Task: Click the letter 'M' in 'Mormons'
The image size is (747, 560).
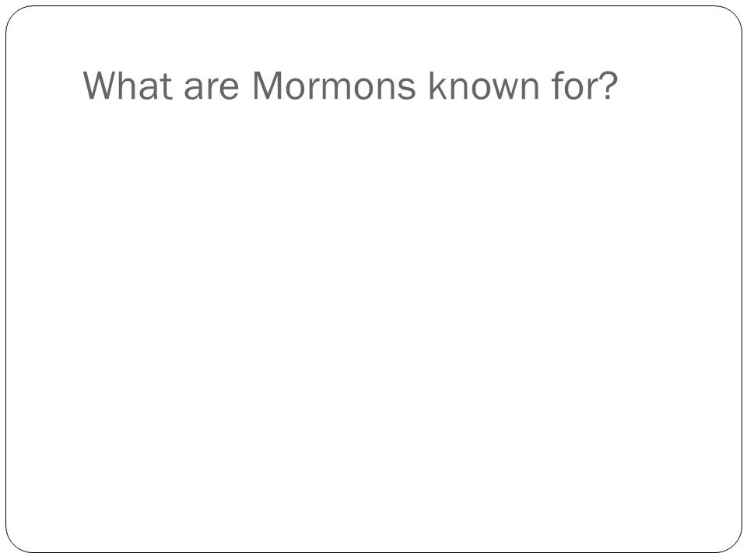Action: click(266, 86)
